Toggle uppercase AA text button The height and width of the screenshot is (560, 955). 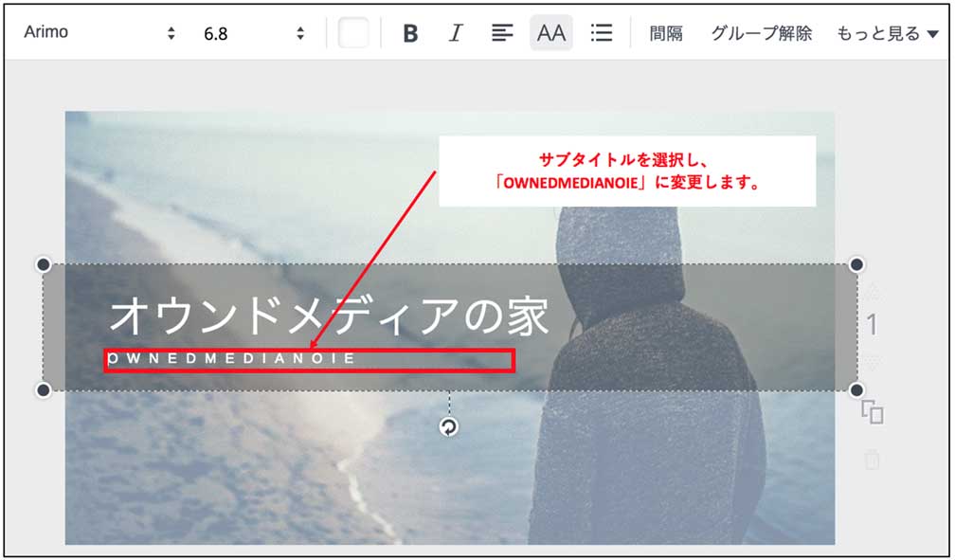click(x=551, y=33)
